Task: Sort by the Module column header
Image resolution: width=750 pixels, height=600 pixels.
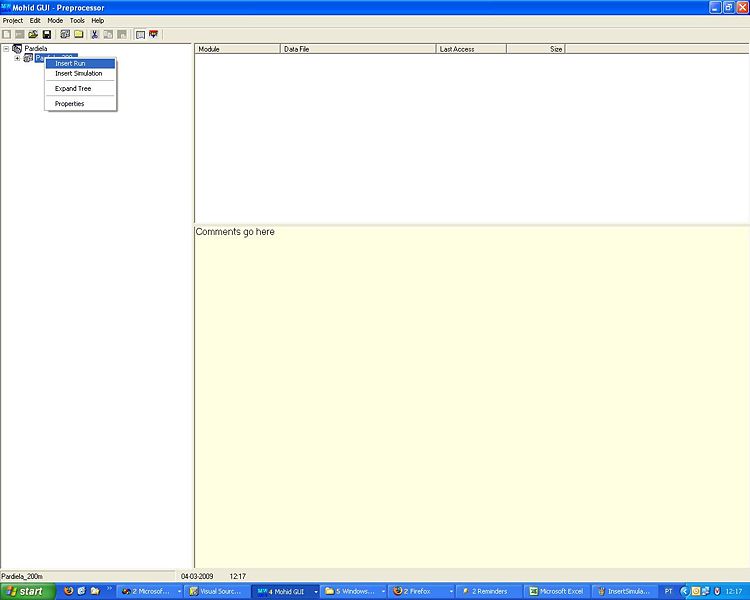Action: tap(237, 49)
